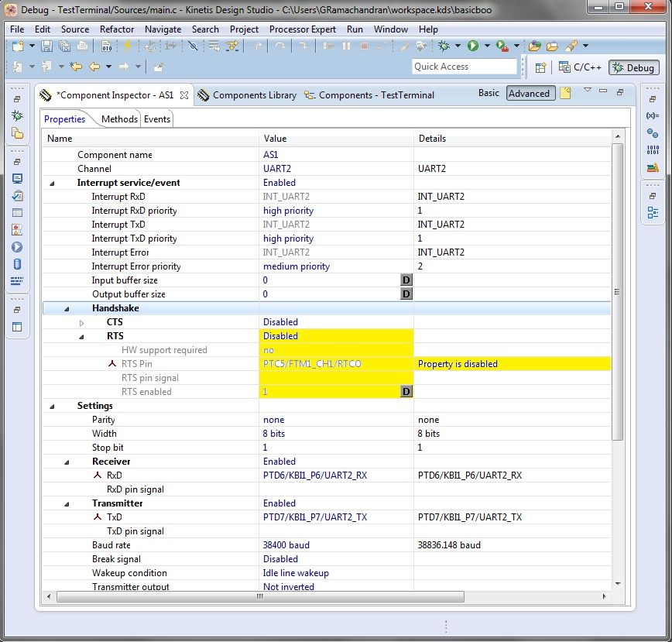This screenshot has height=642, width=672.
Task: Toggle the Advanced view mode button
Action: click(x=530, y=94)
